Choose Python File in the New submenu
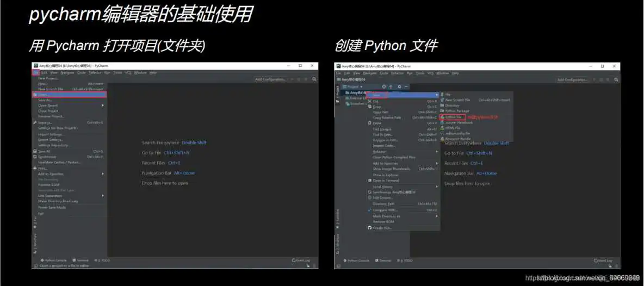This screenshot has height=286, width=644. pos(453,117)
